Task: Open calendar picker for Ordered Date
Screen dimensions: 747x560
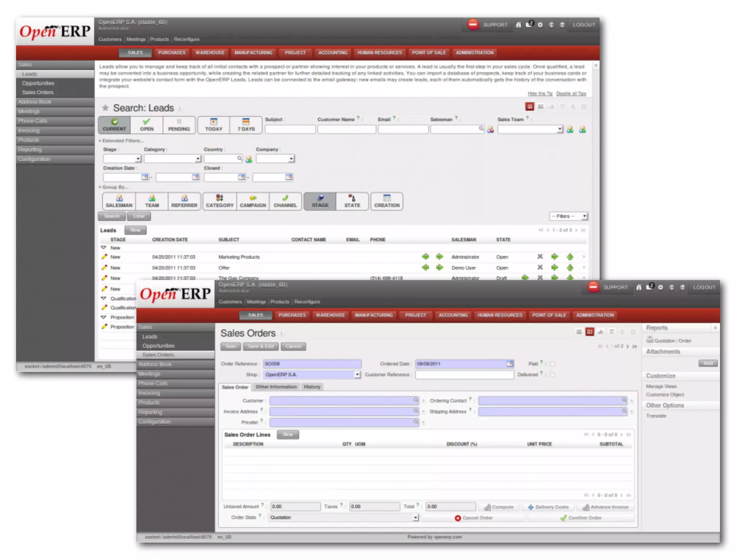Action: (510, 364)
